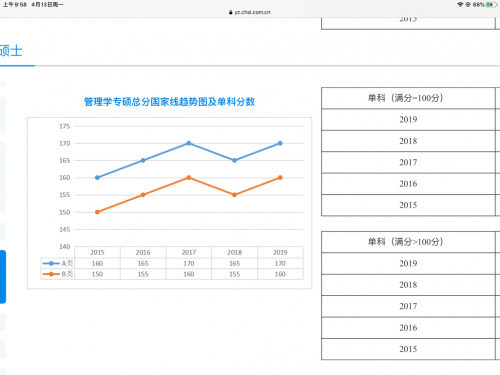
Task: Click the 2015 row in the bottom table
Action: pyautogui.click(x=408, y=349)
